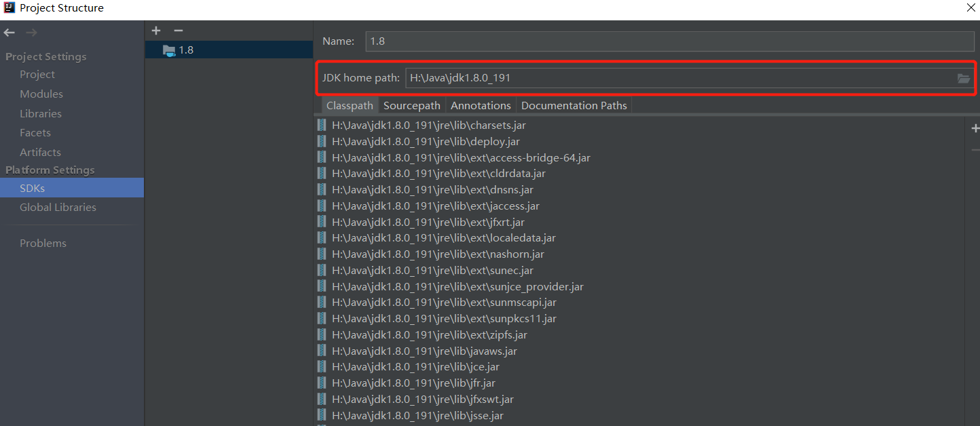
Task: Click the jar icon beside charsets.jar
Action: point(322,125)
